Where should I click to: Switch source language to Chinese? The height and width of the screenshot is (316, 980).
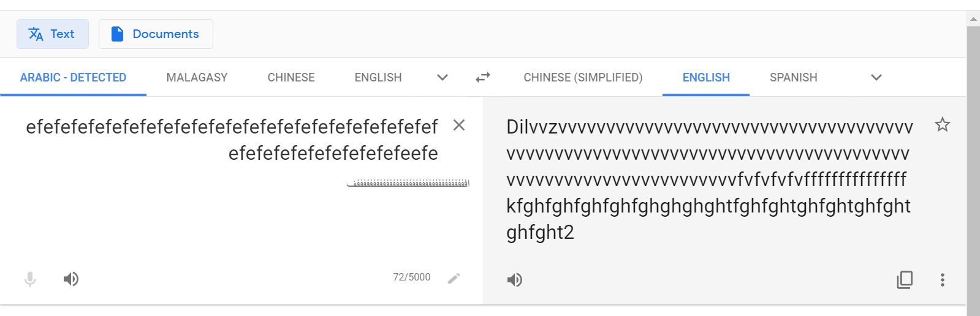point(291,77)
